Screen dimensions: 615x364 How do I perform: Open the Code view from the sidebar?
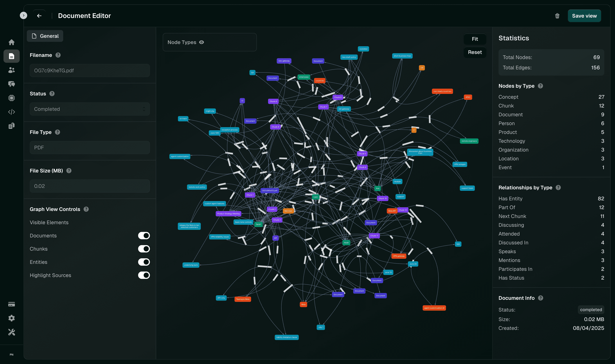(x=12, y=112)
